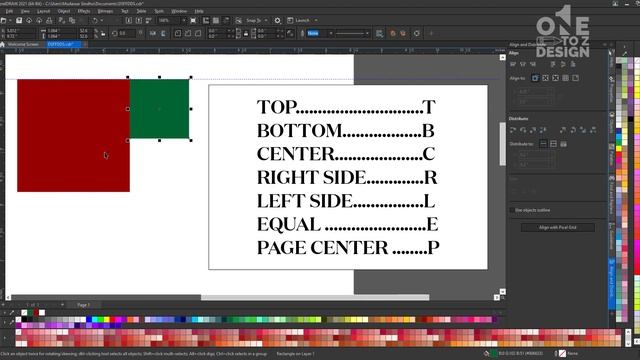Click Align right icon in Align docker

[533, 64]
